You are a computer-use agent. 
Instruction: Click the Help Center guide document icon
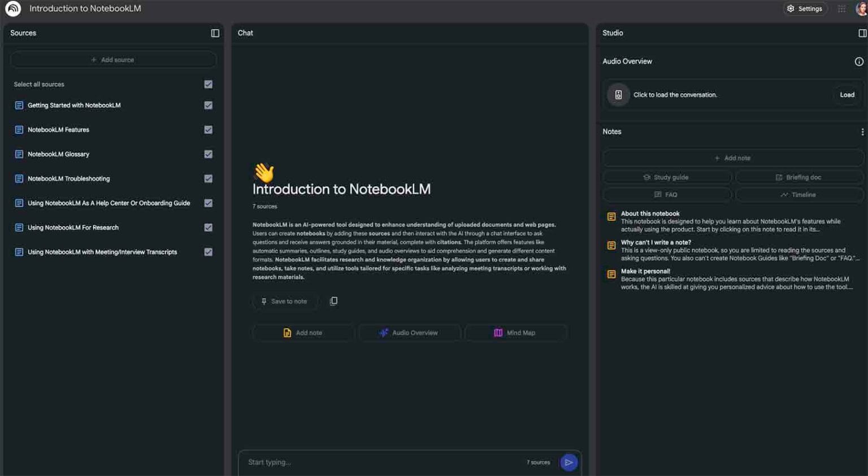pos(19,203)
